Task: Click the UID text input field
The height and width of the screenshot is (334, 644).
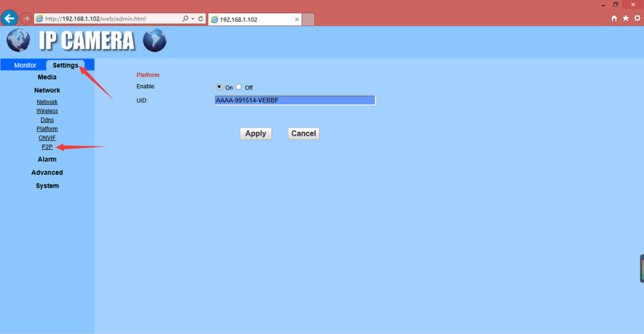Action: [294, 101]
